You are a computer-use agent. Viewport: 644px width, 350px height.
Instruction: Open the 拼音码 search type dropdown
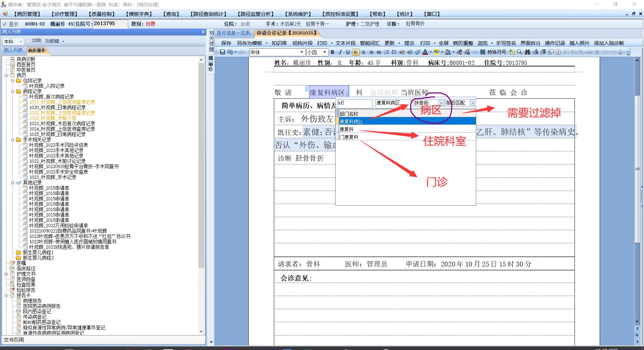[441, 103]
